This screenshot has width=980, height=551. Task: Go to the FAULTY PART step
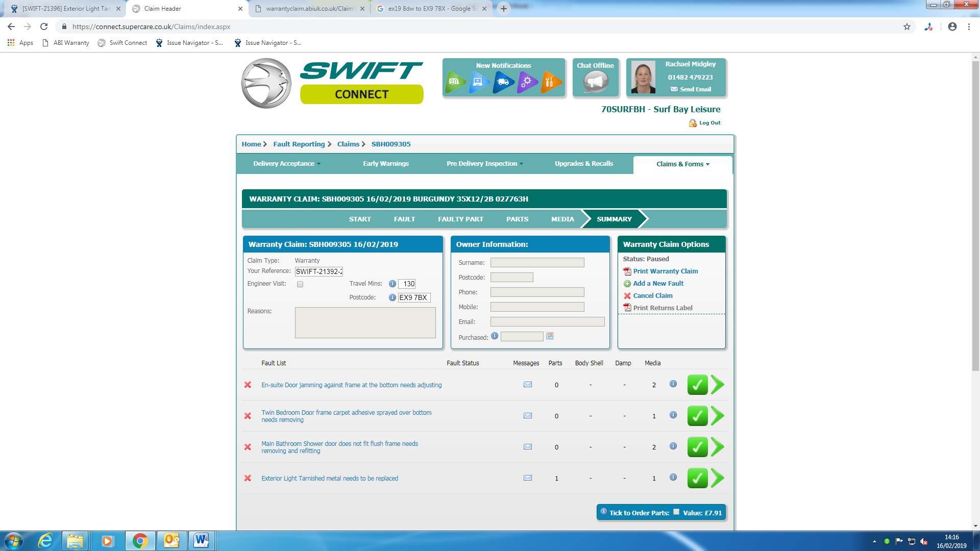pos(460,219)
